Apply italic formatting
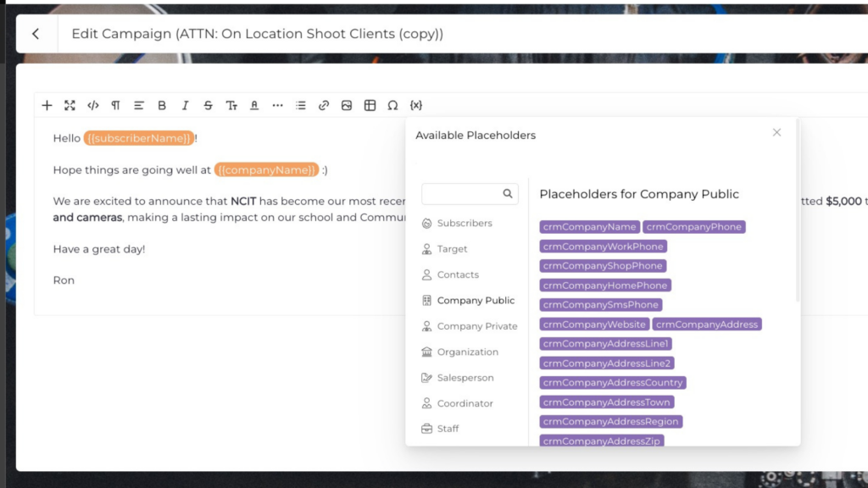 185,106
